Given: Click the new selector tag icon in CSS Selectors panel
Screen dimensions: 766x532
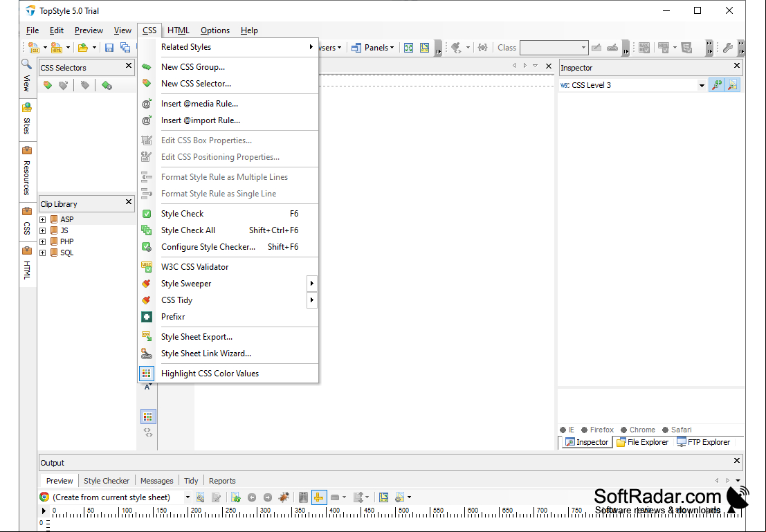Looking at the screenshot, I should tap(47, 86).
